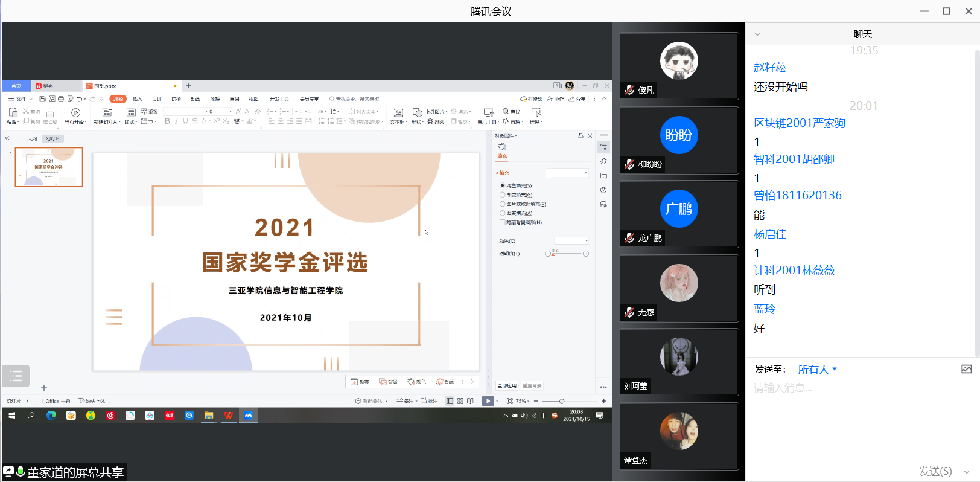Screen dimensions: 980x482
Task: Switch to the 插入 ribbon tab
Action: [138, 99]
